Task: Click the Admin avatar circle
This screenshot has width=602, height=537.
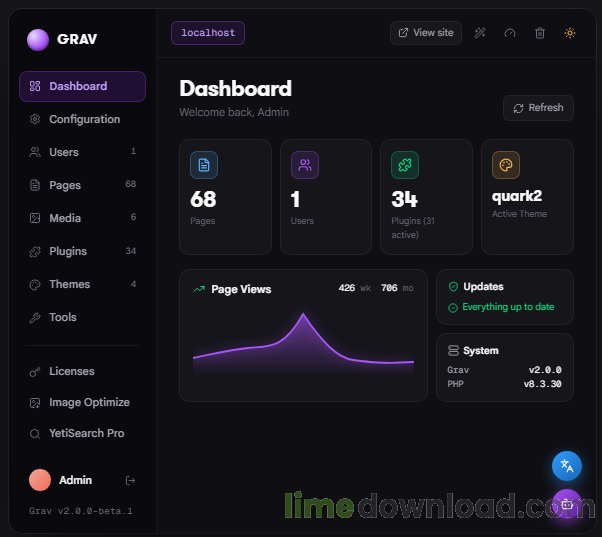Action: [40, 480]
